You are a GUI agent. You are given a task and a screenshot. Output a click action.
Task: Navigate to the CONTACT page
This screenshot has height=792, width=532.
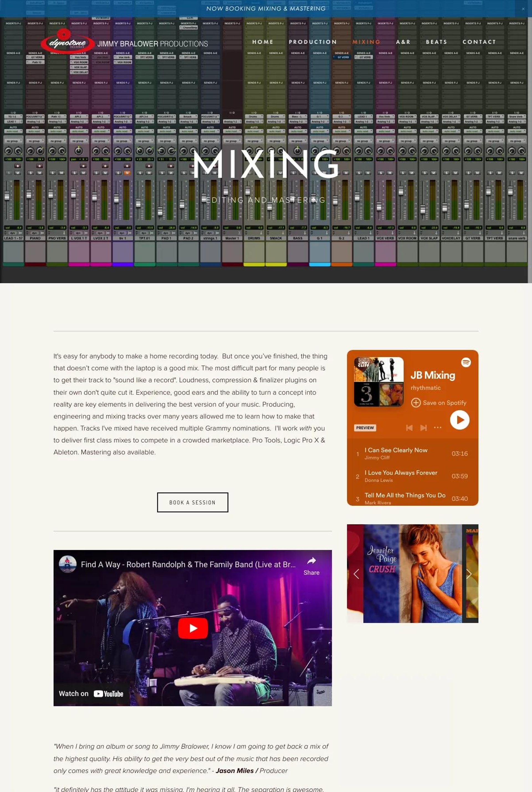(479, 42)
